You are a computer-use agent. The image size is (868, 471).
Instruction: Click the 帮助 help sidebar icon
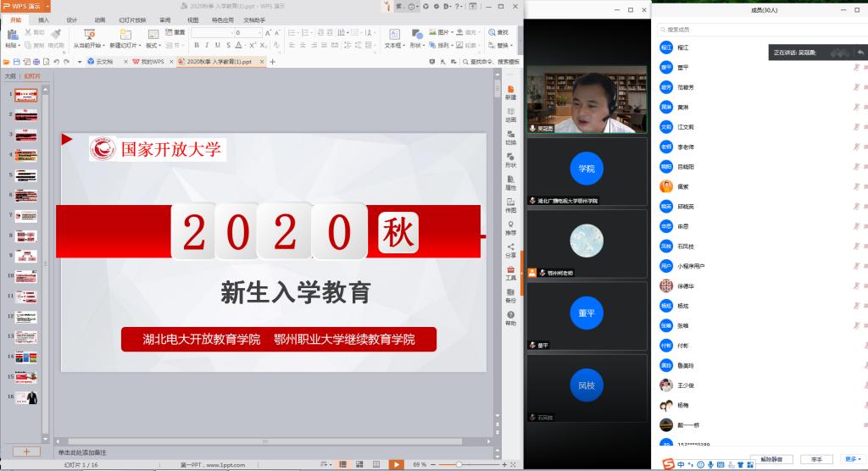point(510,317)
